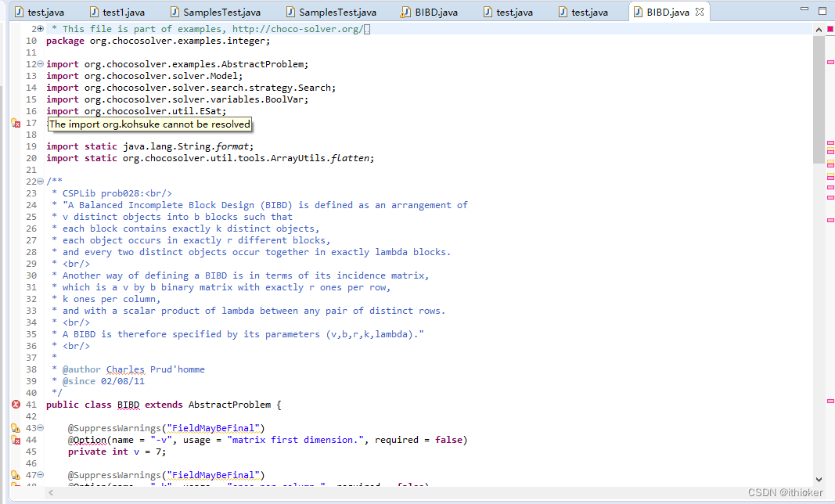The height and width of the screenshot is (504, 835).
Task: Click 'CSPLib prob028:<br/>' comment line
Action: (x=117, y=193)
